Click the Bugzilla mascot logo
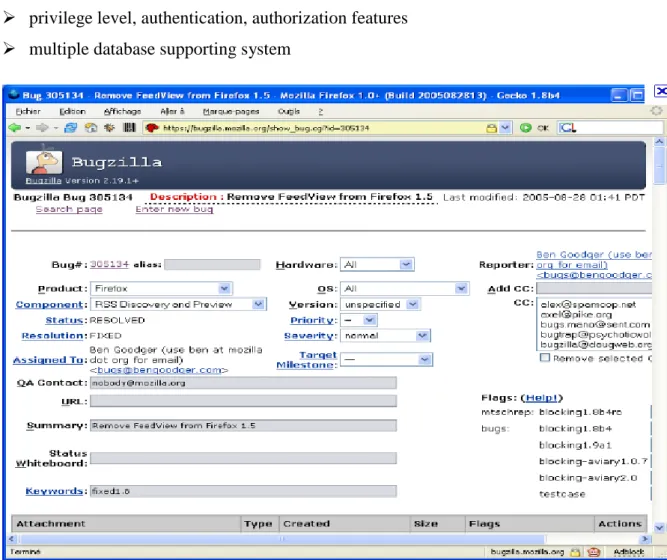Image resolution: width=667 pixels, height=560 pixels. pos(44,161)
